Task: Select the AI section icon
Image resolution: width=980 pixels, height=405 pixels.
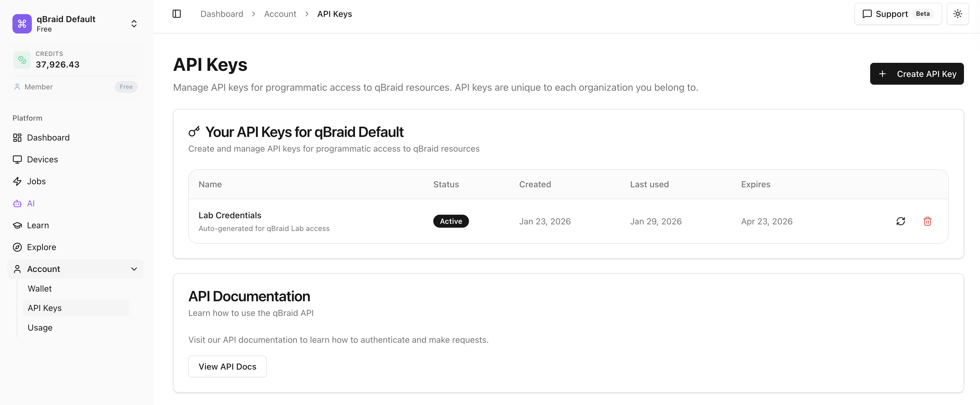Action: pos(17,203)
